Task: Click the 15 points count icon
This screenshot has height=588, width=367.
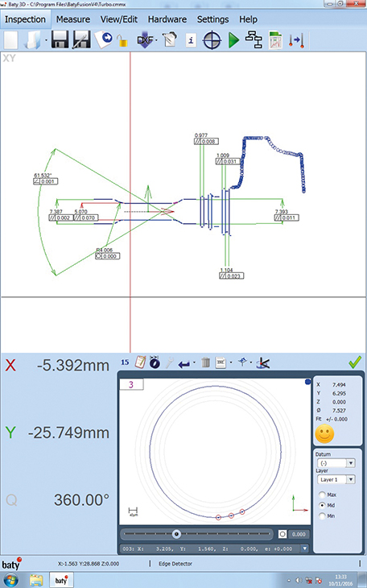Action: pyautogui.click(x=125, y=362)
